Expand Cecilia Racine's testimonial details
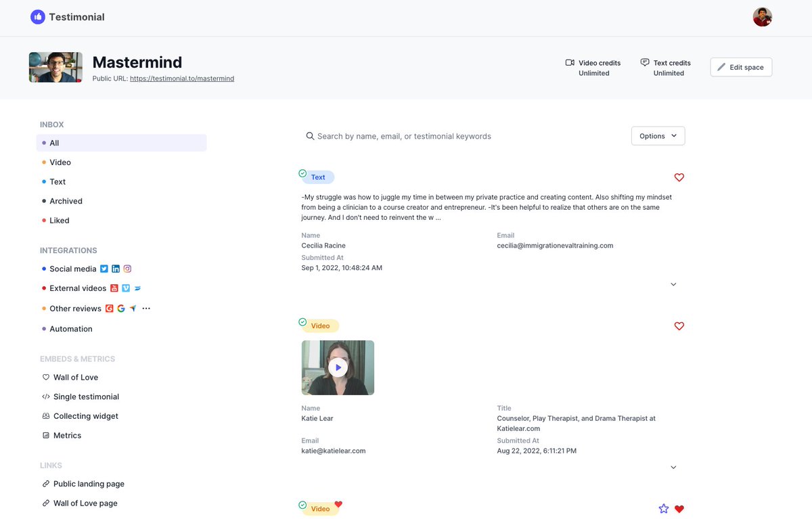 pyautogui.click(x=673, y=284)
